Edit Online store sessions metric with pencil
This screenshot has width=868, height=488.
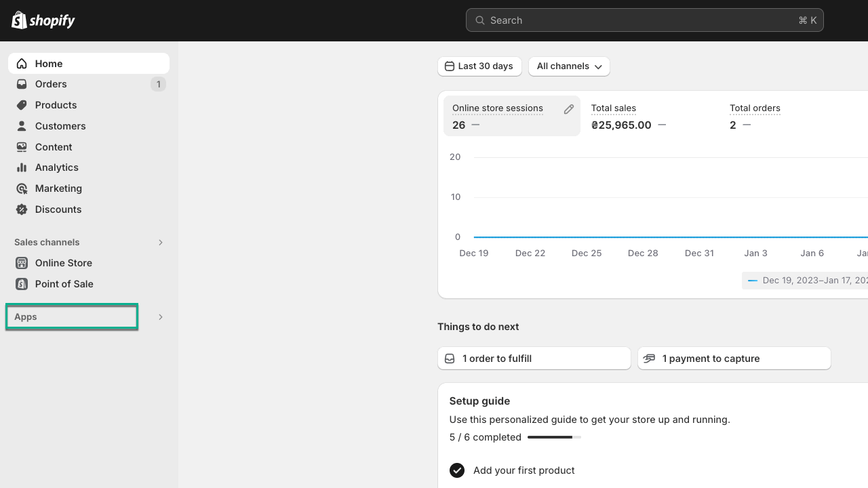pos(569,109)
